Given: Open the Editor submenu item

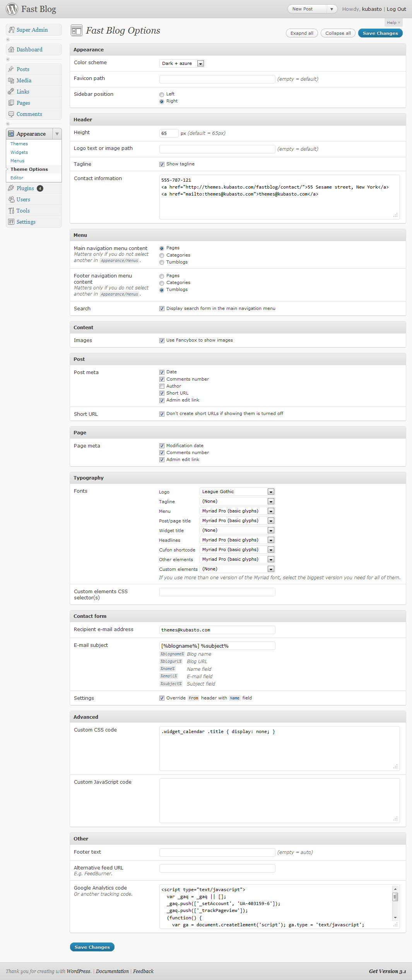Looking at the screenshot, I should point(17,178).
